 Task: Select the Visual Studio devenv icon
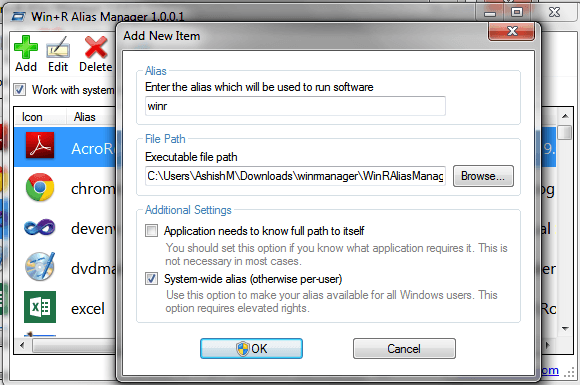40,227
